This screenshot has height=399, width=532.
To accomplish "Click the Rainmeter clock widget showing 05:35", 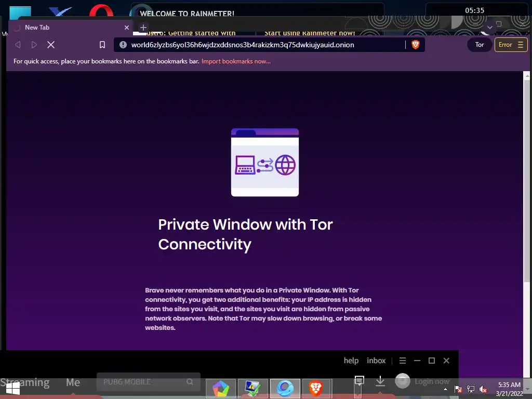I will pyautogui.click(x=474, y=10).
